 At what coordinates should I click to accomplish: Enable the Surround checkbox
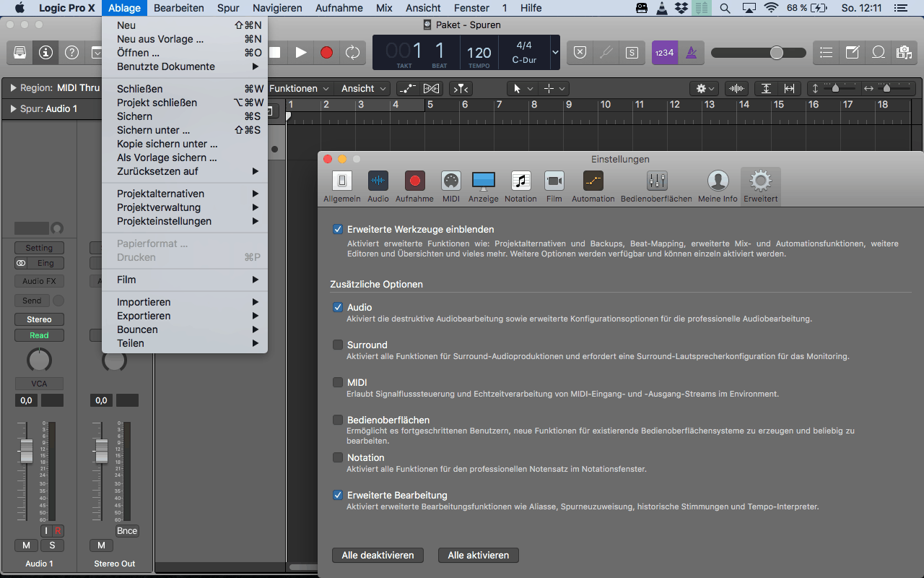338,345
